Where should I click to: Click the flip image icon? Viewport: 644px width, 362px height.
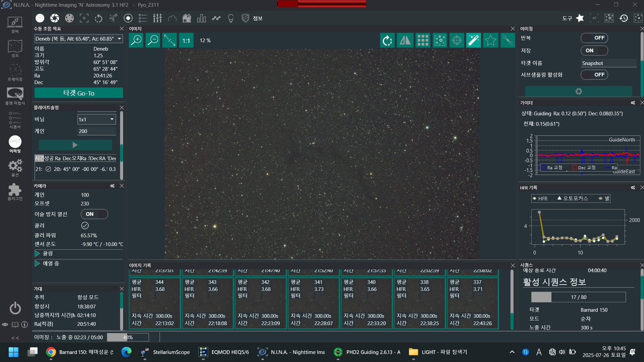pos(405,41)
